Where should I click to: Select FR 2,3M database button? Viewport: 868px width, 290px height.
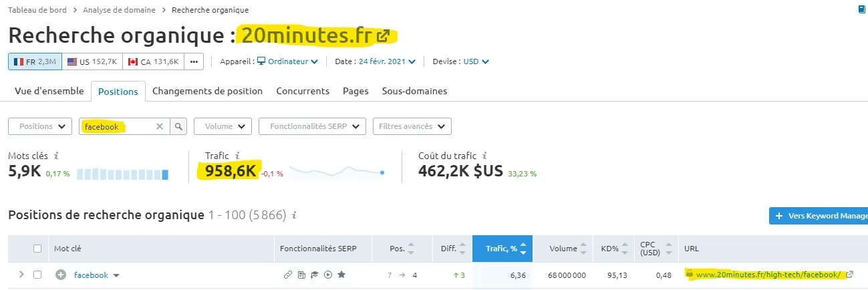click(x=35, y=61)
